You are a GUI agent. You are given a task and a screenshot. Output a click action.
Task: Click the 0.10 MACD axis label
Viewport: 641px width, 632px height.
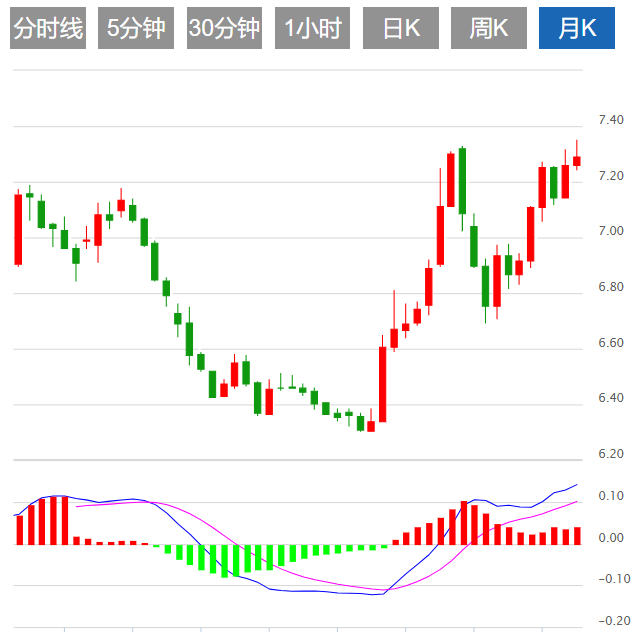[610, 496]
